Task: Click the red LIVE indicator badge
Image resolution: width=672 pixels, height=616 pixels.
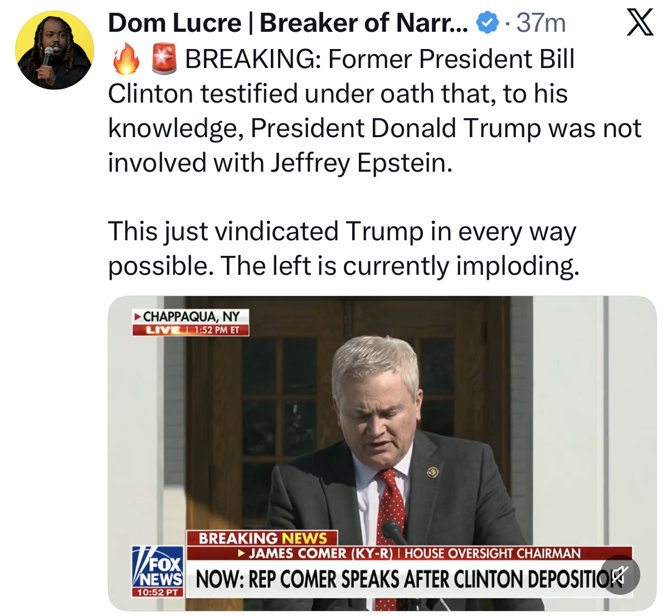Action: pyautogui.click(x=162, y=330)
